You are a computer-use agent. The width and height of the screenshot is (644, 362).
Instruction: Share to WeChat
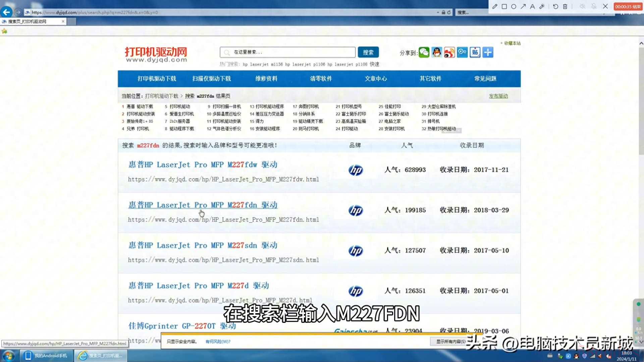424,52
